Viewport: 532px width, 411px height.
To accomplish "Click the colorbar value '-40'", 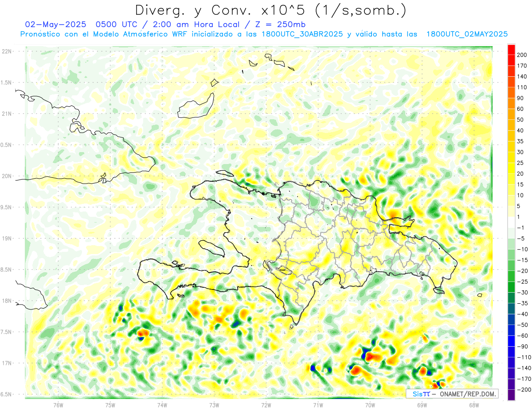I will (522, 314).
